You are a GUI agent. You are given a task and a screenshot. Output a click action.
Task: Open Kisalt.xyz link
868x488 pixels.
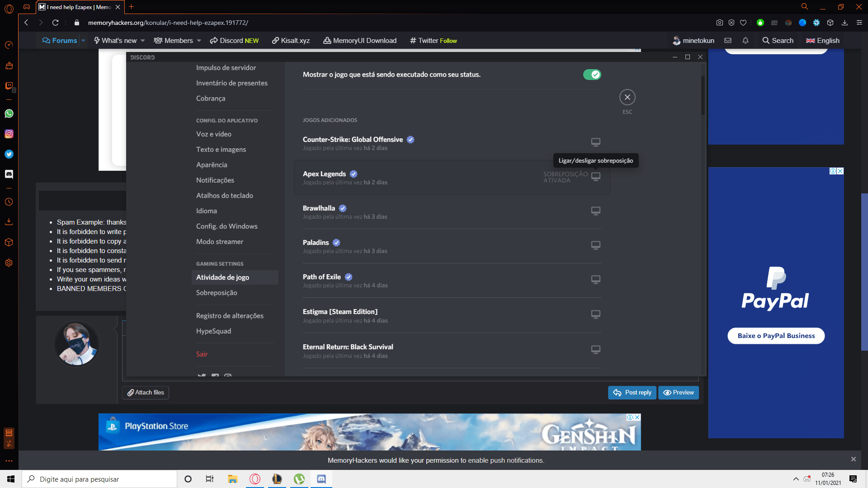(x=291, y=41)
